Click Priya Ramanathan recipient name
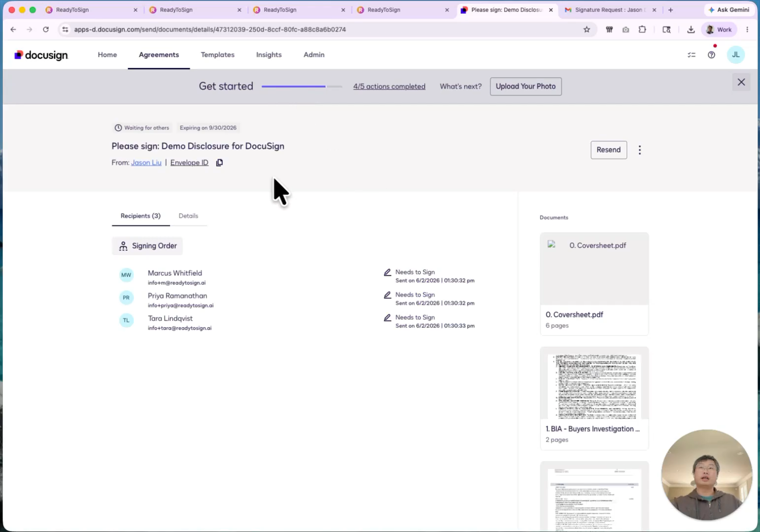The width and height of the screenshot is (760, 532). [x=177, y=296]
